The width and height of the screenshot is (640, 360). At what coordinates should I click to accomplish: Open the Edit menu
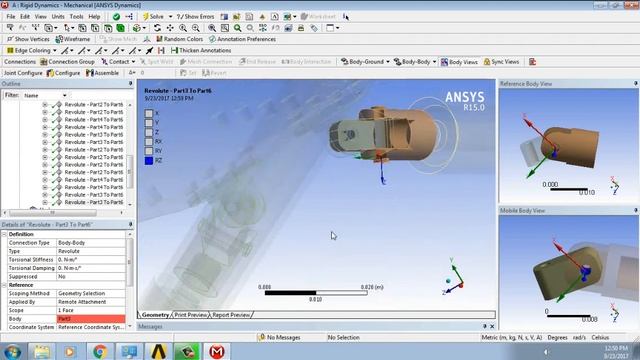click(25, 17)
